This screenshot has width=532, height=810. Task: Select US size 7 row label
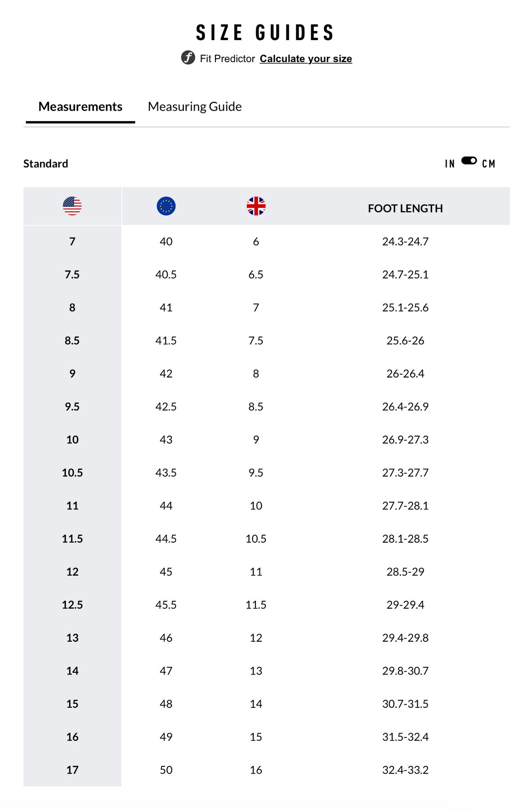(72, 242)
